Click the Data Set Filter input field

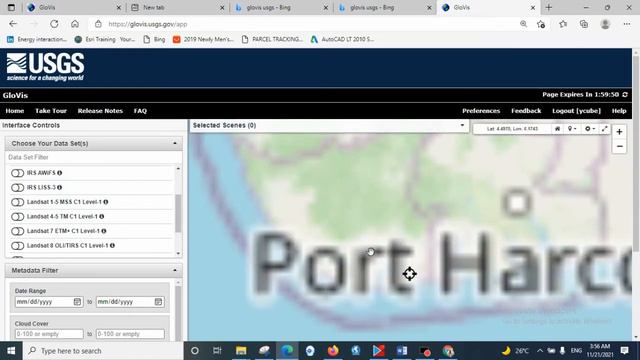(93, 157)
